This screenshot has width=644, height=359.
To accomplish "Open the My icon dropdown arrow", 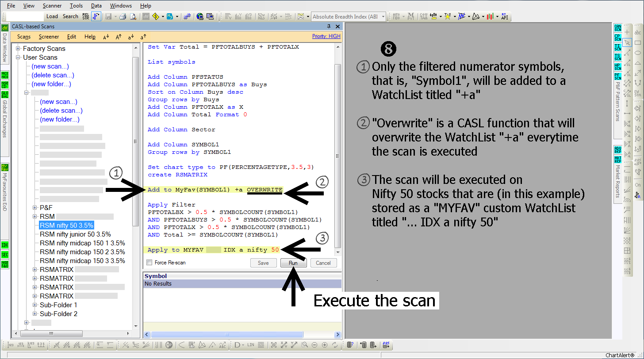I will tap(177, 16).
